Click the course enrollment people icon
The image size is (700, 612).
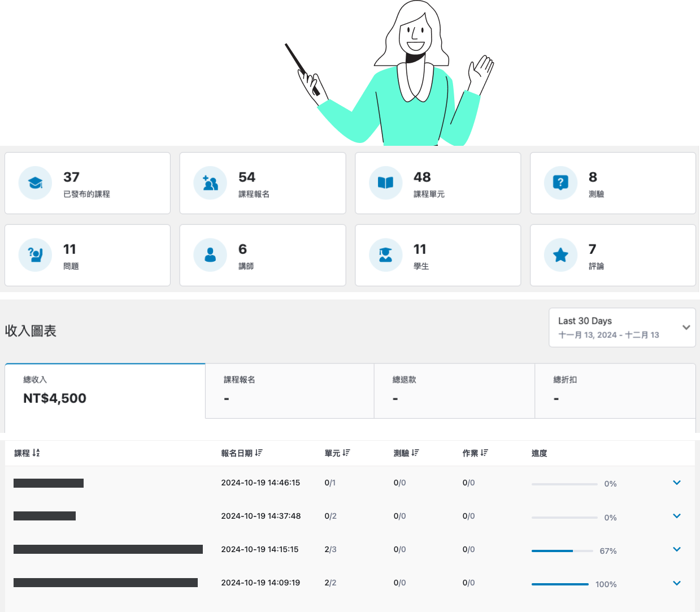[210, 183]
